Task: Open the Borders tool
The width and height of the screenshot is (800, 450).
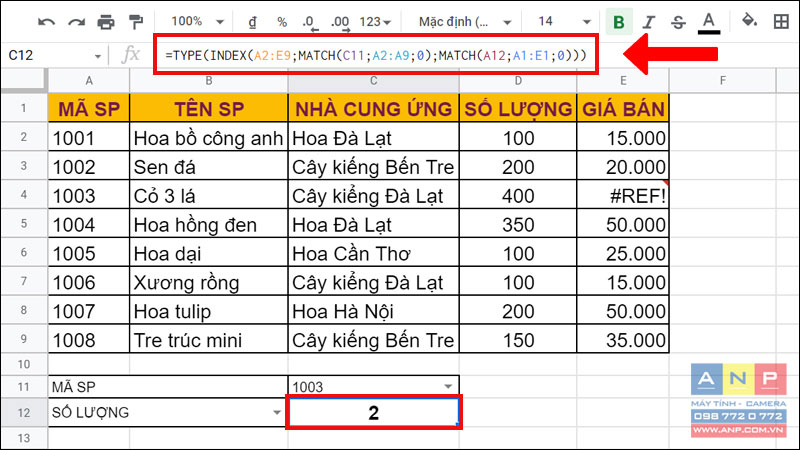Action: point(781,21)
